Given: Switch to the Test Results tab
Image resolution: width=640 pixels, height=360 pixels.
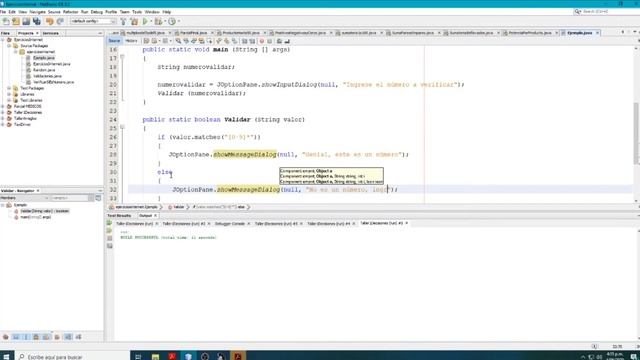Looking at the screenshot, I should [119, 216].
